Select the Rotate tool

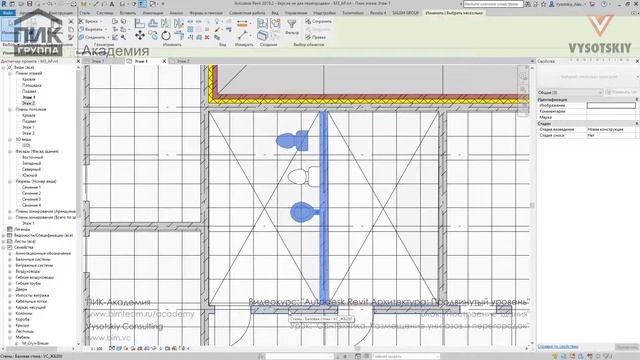tap(166, 36)
